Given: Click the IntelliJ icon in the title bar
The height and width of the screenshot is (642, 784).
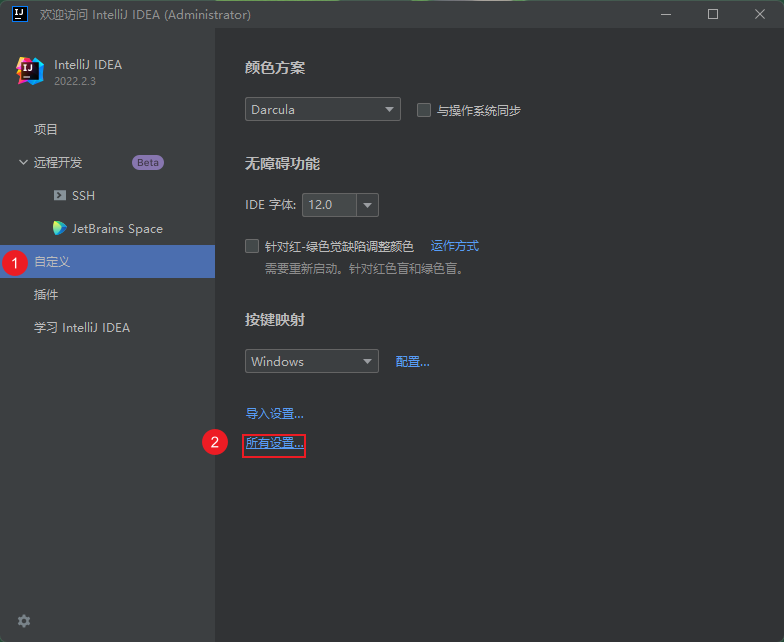Looking at the screenshot, I should (x=20, y=14).
